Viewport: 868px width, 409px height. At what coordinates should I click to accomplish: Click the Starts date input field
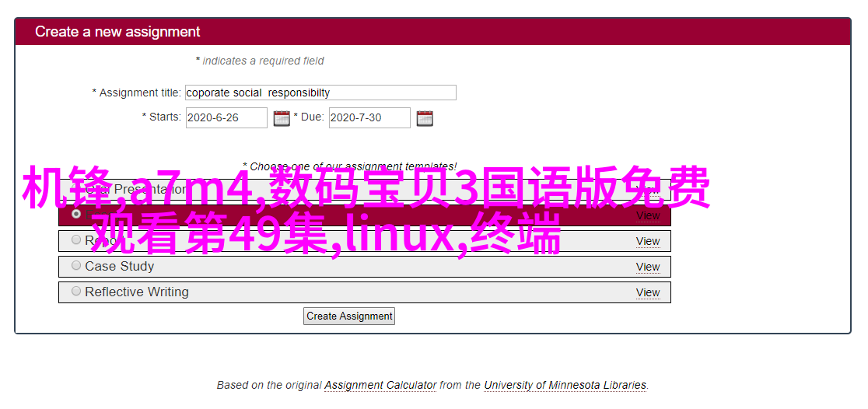(x=226, y=118)
